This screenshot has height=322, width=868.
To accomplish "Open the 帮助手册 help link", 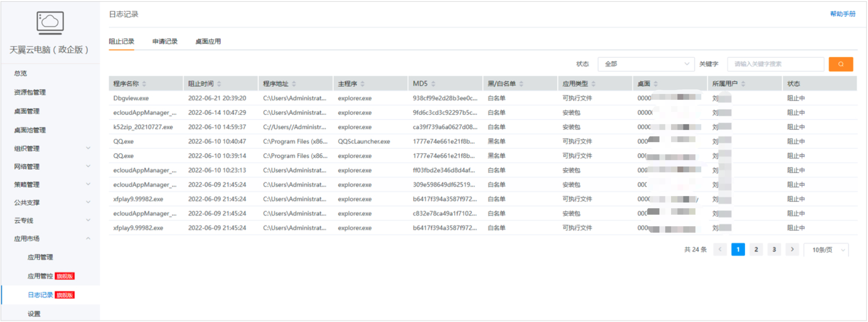I will (x=842, y=14).
